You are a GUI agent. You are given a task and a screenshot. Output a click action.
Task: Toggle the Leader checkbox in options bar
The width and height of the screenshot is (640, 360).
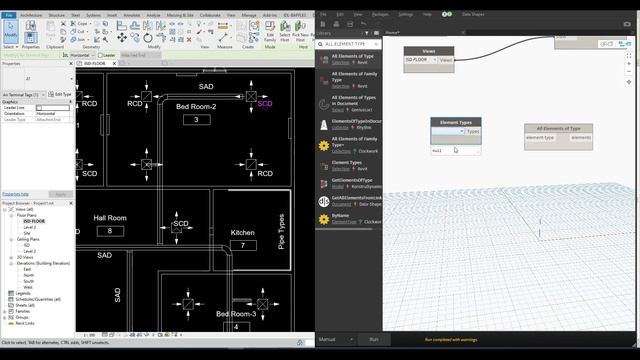(100, 55)
